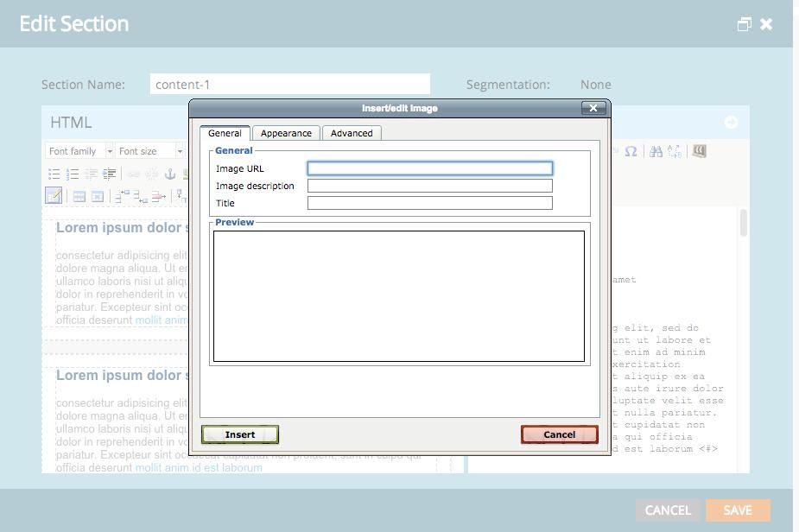Screen dimensions: 799x532
Task: Click the Omega special character icon
Action: coord(631,151)
